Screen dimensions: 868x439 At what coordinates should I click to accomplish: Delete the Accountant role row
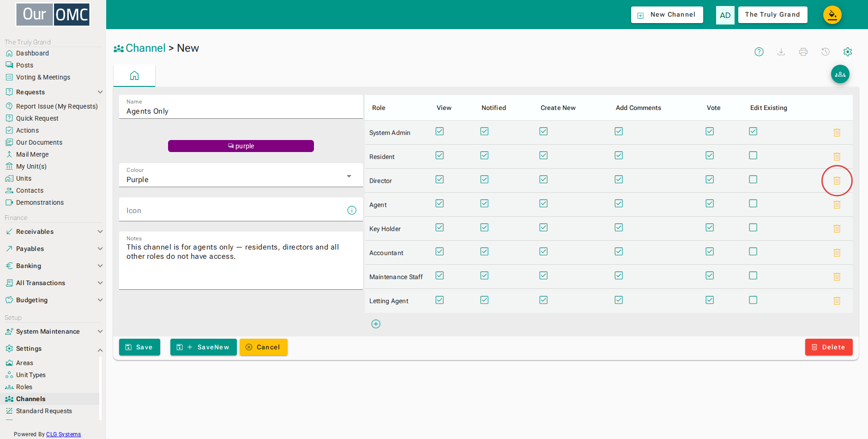tap(837, 253)
